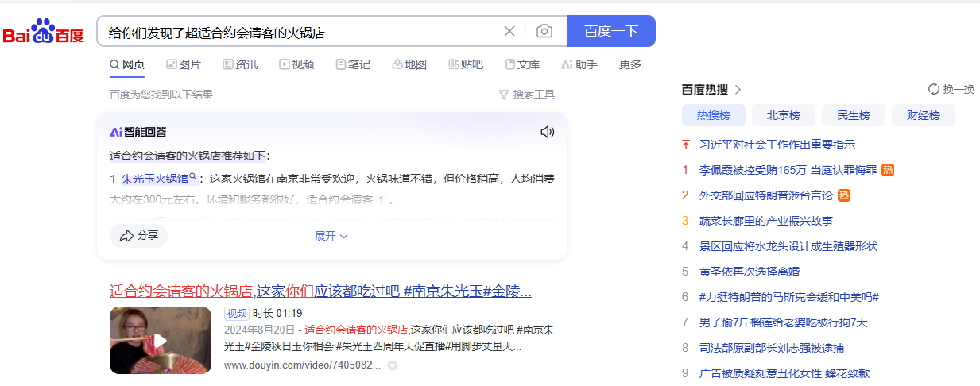Click the 视频 tag in the result
980x386 pixels.
pos(237,313)
